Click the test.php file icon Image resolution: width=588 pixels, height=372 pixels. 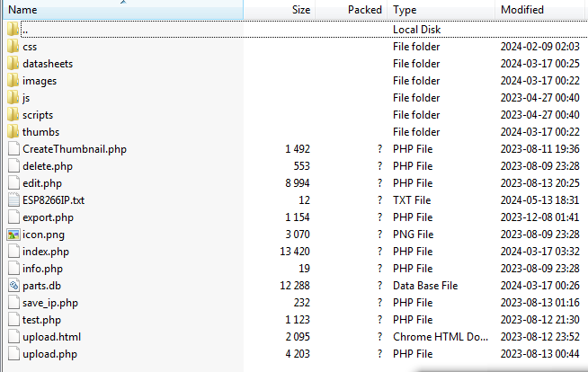coord(13,320)
